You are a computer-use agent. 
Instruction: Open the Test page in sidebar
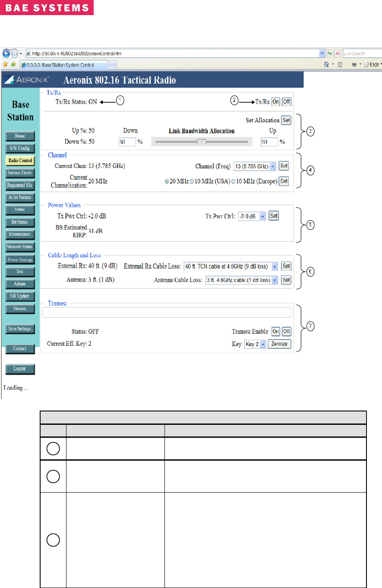[x=19, y=272]
